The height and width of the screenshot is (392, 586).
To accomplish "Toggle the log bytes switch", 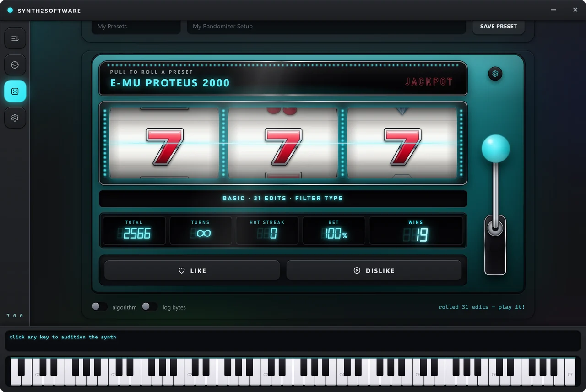I will [x=149, y=306].
